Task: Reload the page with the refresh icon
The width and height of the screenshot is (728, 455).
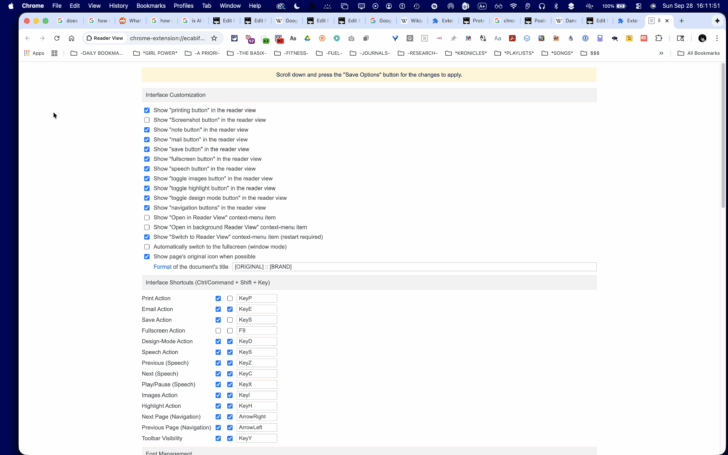Action: pyautogui.click(x=57, y=39)
